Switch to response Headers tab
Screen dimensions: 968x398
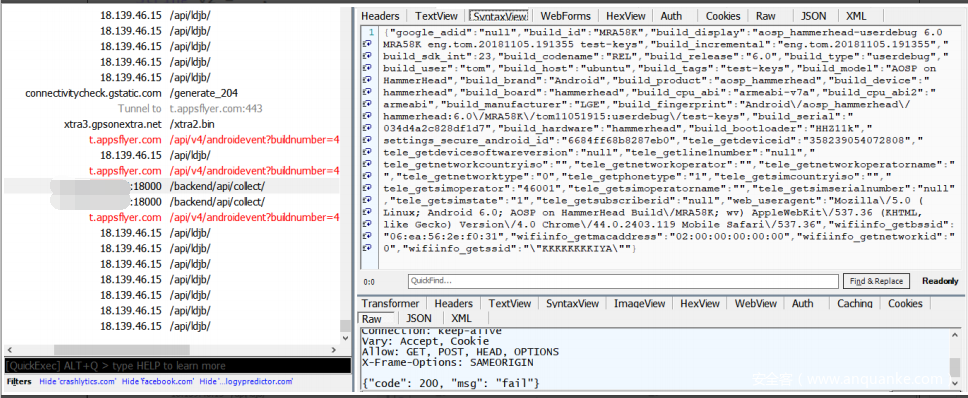[x=453, y=304]
